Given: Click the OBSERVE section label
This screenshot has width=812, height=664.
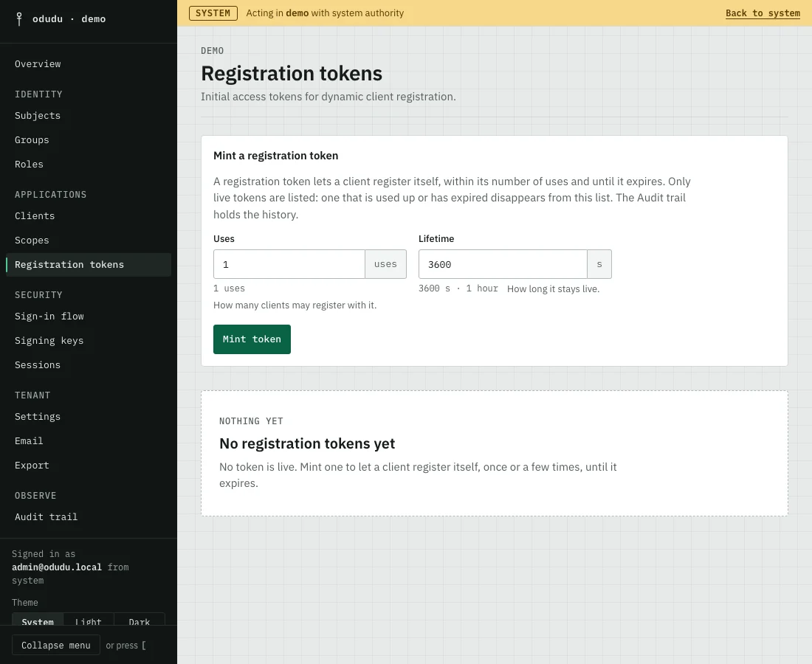Looking at the screenshot, I should coord(35,496).
